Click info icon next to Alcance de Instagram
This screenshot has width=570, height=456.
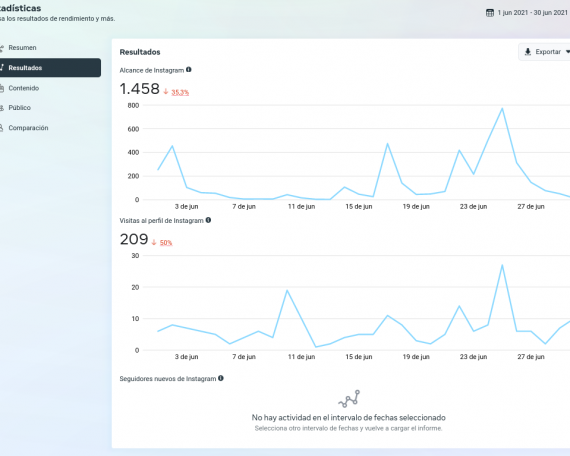point(189,69)
